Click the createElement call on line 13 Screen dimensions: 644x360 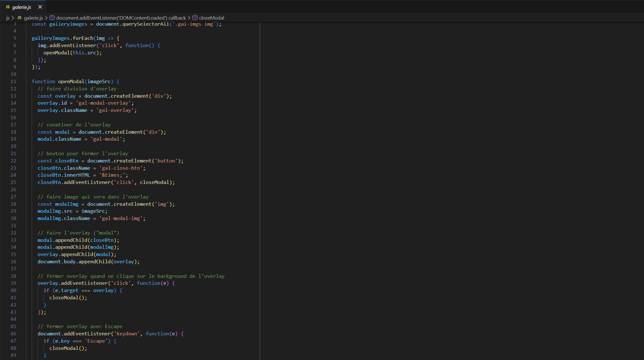129,96
